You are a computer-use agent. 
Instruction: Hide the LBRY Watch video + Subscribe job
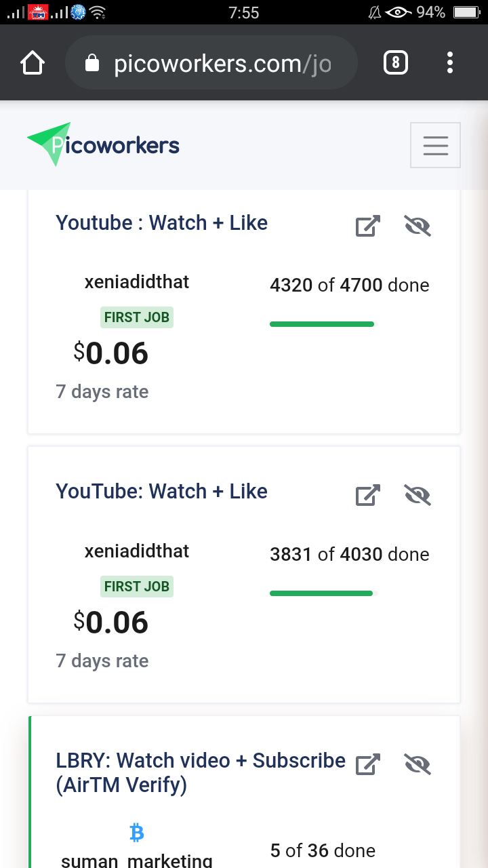418,764
